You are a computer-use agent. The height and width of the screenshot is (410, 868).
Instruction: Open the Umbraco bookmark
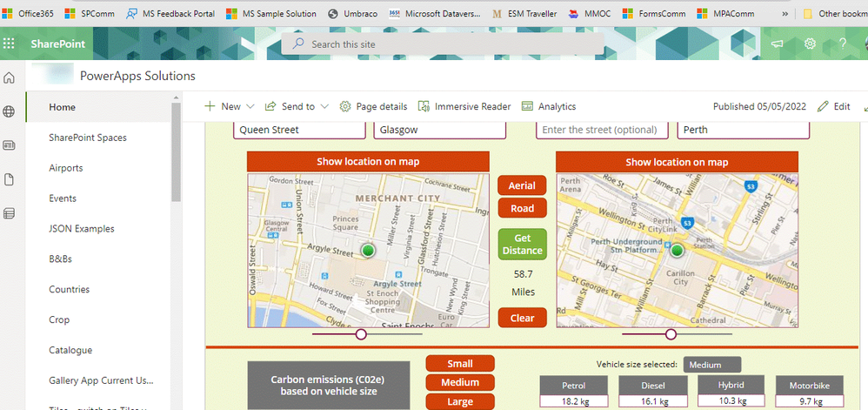click(352, 13)
